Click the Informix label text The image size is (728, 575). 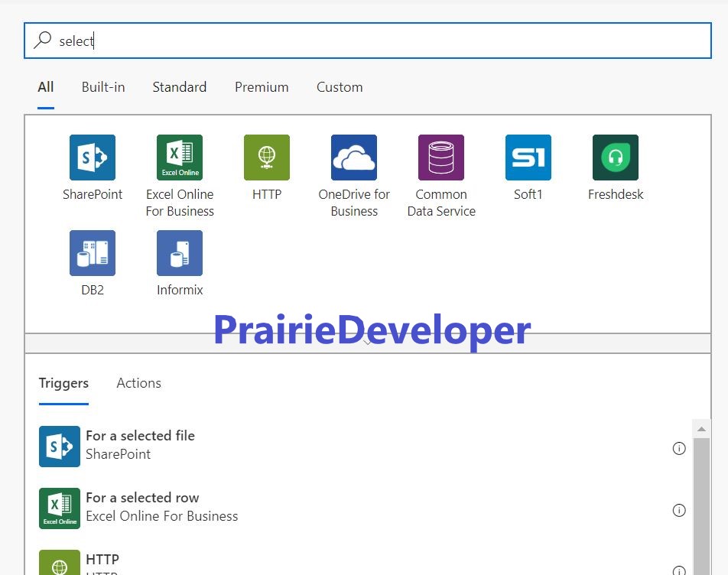click(x=180, y=290)
